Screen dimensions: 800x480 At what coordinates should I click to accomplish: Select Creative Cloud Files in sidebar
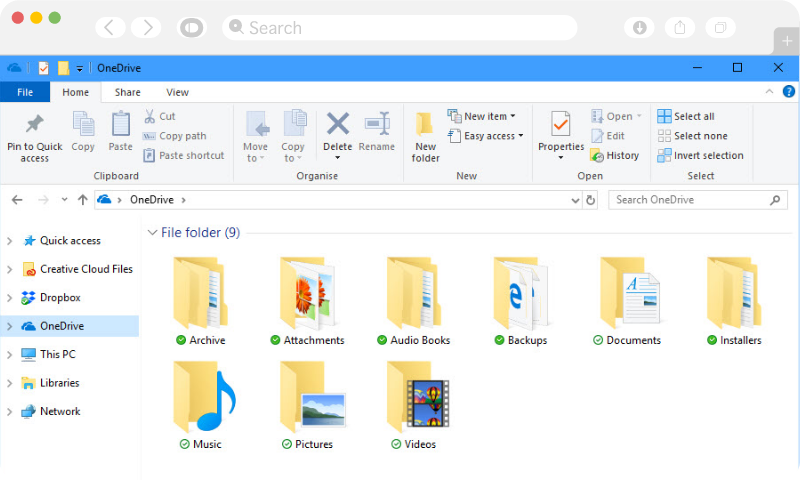(77, 269)
